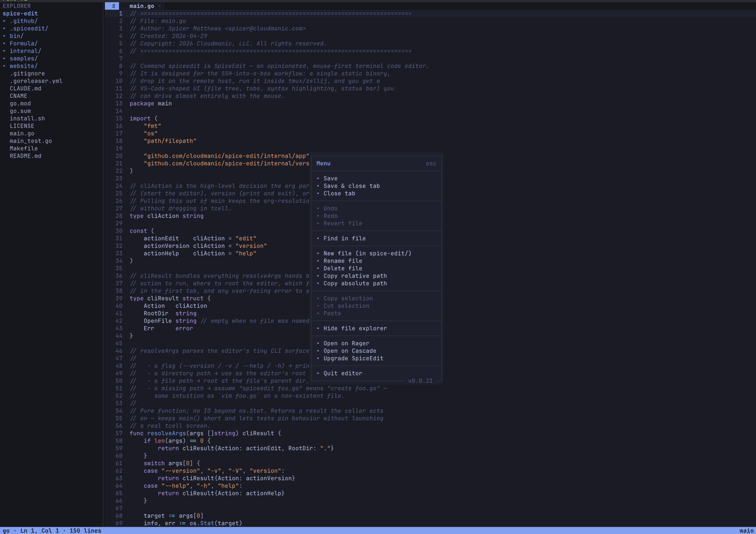This screenshot has width=756, height=534.
Task: Select Close tab menu entry
Action: coord(339,194)
